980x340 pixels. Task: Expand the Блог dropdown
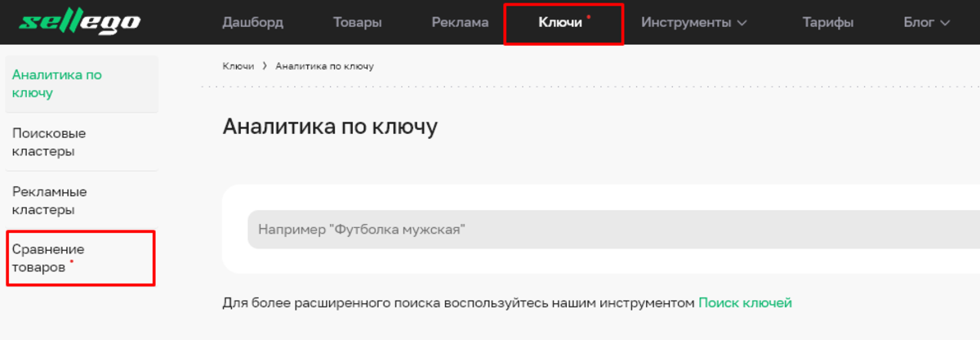[x=926, y=22]
